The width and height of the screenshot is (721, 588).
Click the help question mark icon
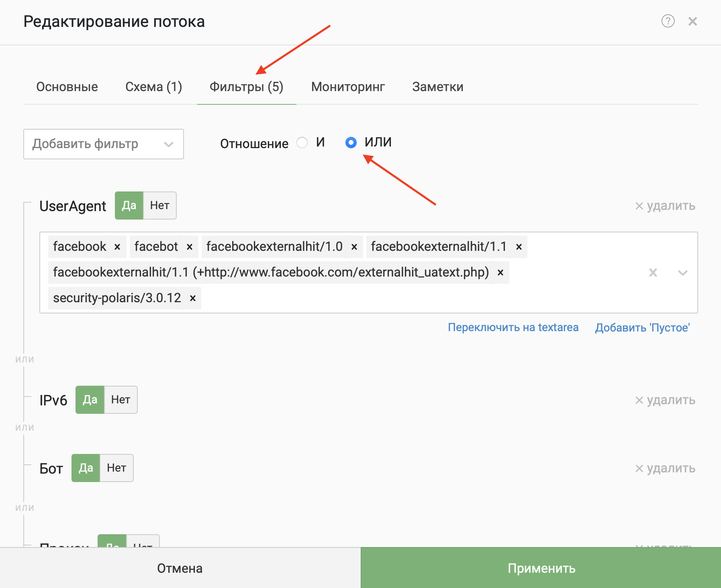pos(668,21)
